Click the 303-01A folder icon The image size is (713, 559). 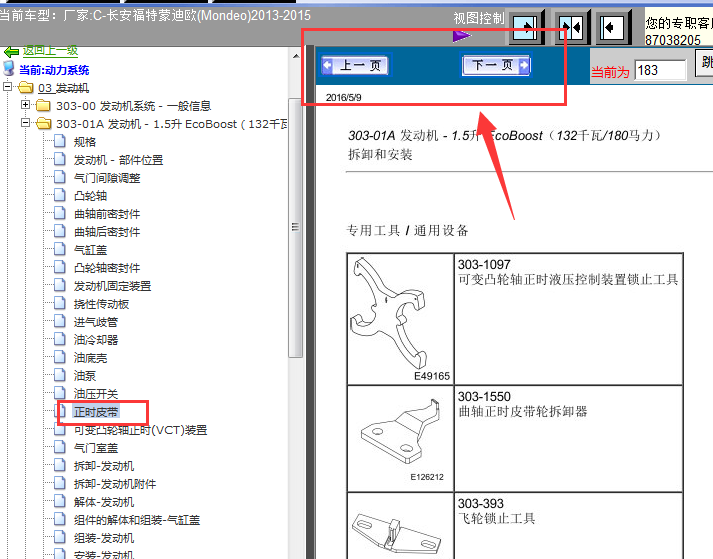coord(44,123)
